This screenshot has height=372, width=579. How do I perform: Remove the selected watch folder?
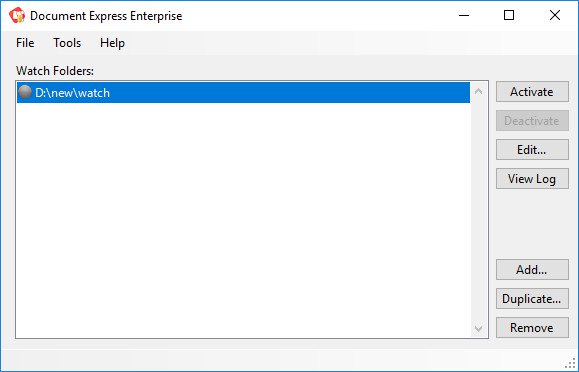(532, 328)
